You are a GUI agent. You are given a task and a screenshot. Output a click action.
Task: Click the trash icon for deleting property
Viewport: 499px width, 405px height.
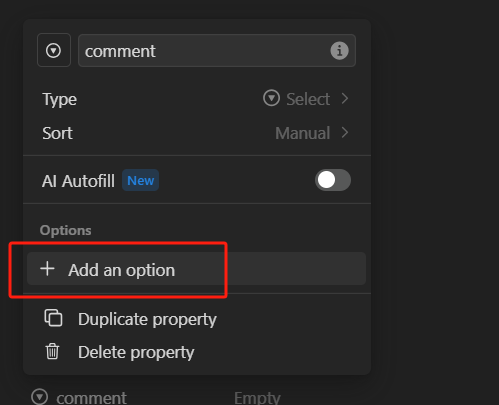(x=52, y=352)
